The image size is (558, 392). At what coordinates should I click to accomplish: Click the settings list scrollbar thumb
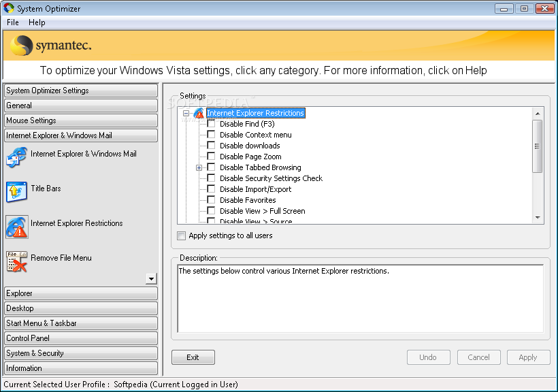[537, 146]
